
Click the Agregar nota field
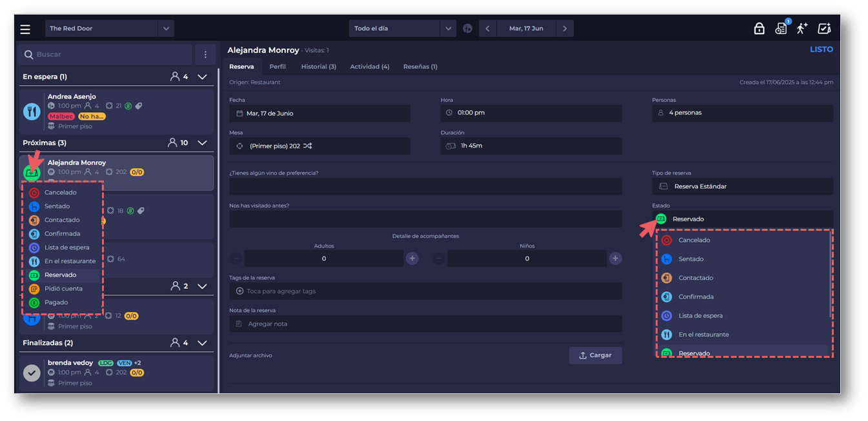point(425,324)
